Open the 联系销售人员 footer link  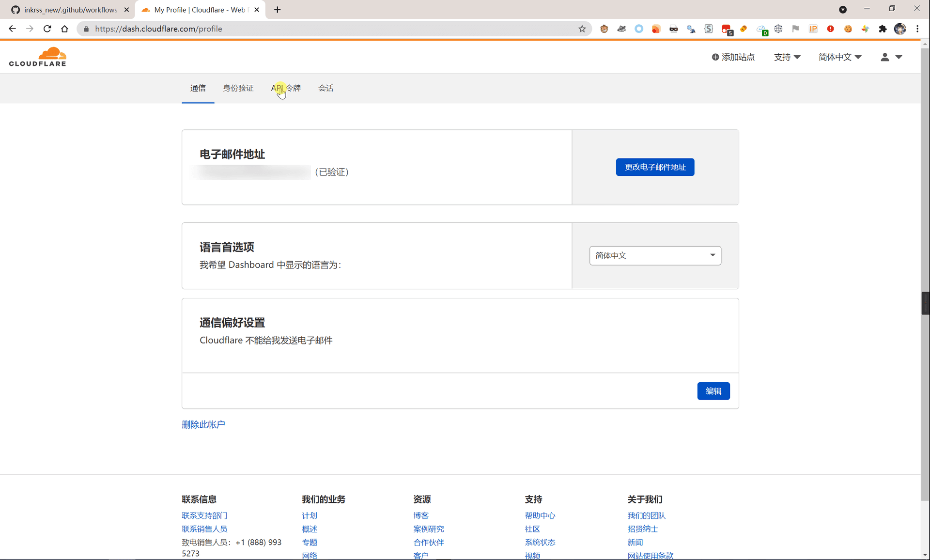click(204, 529)
